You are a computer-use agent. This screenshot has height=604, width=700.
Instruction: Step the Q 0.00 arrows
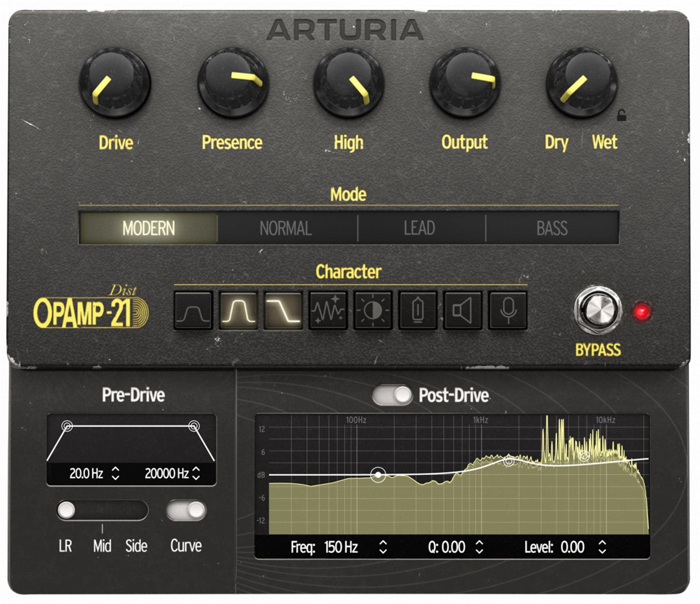coord(479,547)
